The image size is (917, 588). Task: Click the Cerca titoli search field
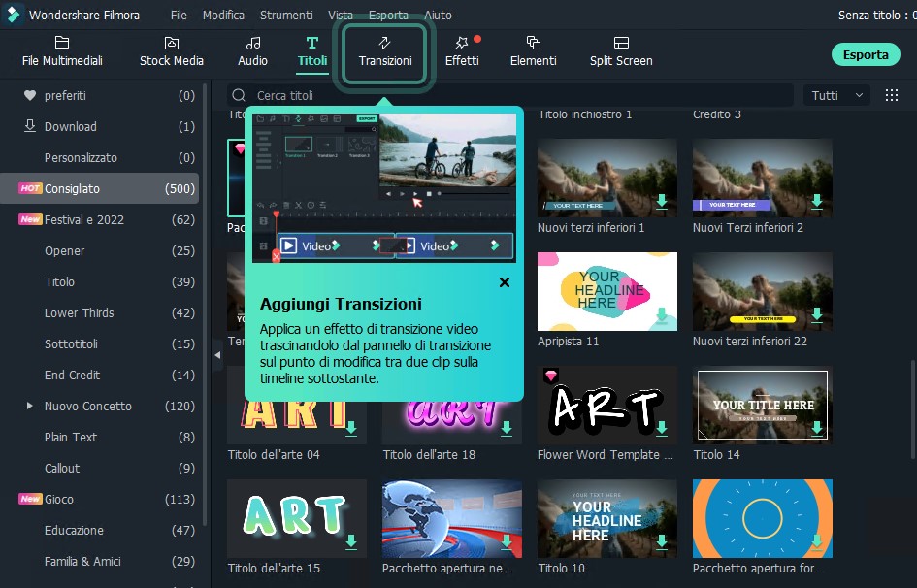pos(510,95)
